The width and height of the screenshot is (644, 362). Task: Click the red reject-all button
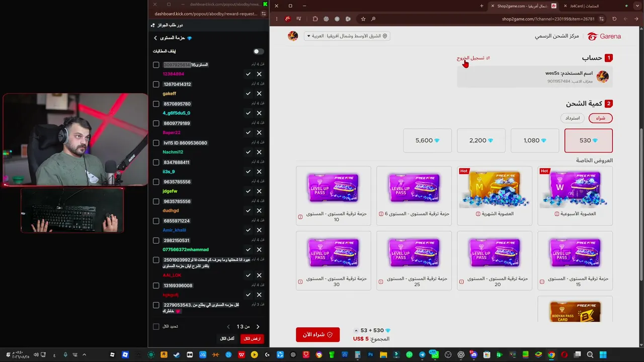(252, 339)
